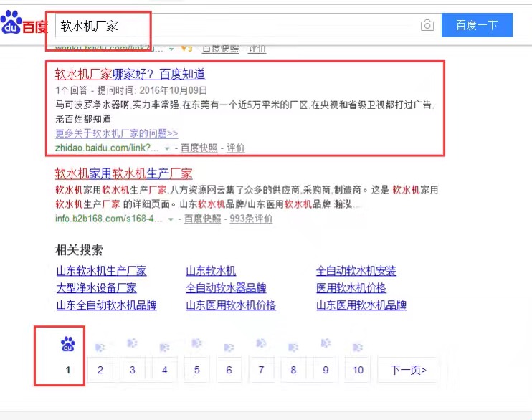Go to results page 2
This screenshot has height=420, width=532.
click(100, 370)
